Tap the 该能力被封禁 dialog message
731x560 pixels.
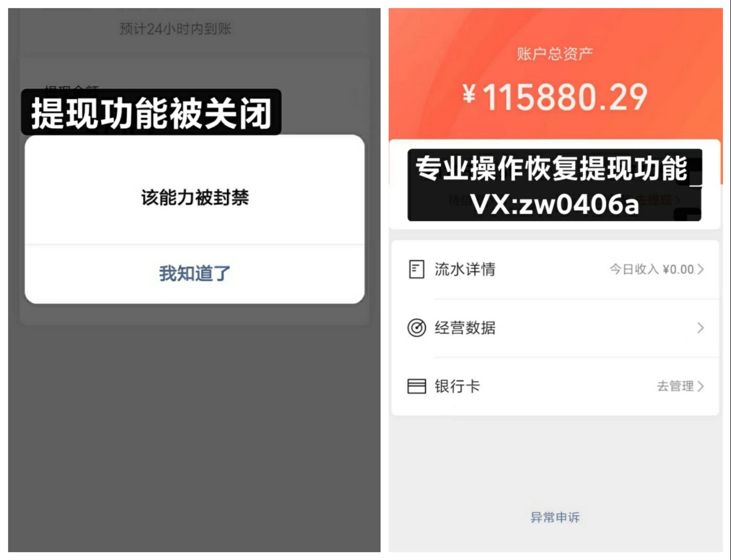[x=195, y=198]
